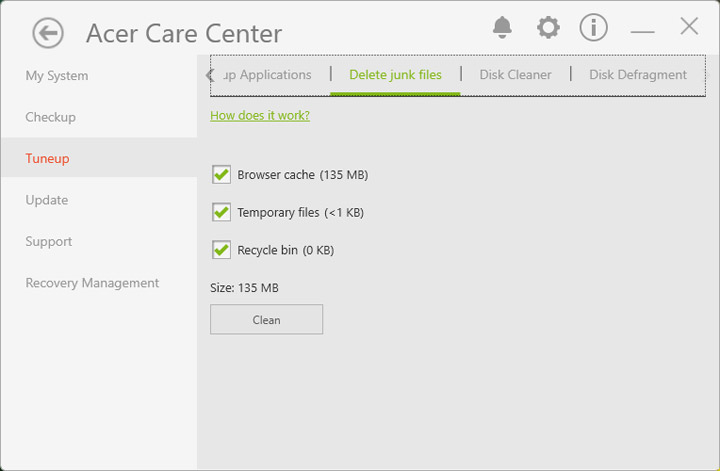Select the Startup Applications tab
The width and height of the screenshot is (720, 471).
pos(270,75)
